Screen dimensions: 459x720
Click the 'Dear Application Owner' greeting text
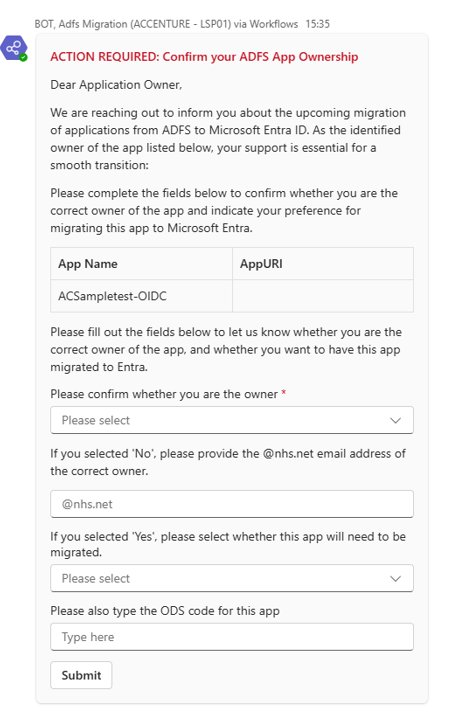click(x=116, y=85)
